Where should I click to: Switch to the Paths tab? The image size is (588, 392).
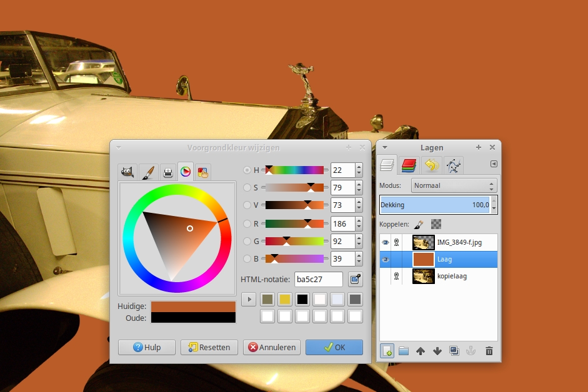pos(454,165)
